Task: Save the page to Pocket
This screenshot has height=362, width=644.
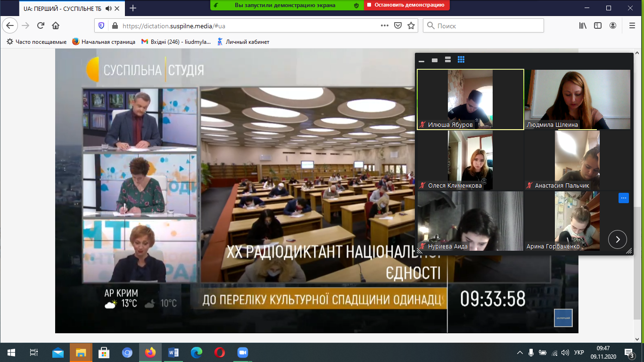Action: coord(398,25)
